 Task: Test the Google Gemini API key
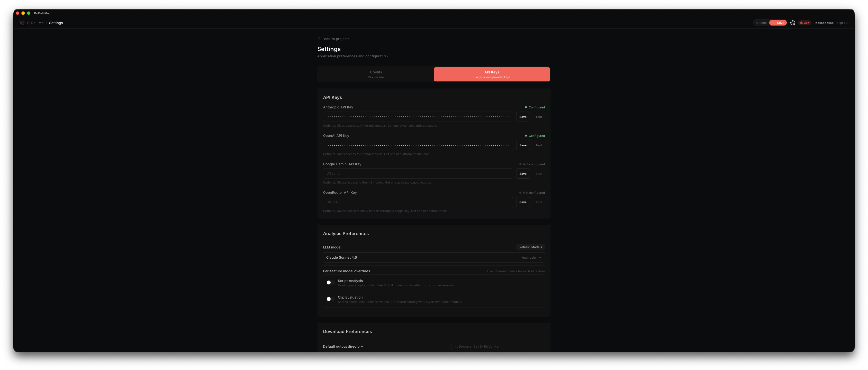point(538,174)
